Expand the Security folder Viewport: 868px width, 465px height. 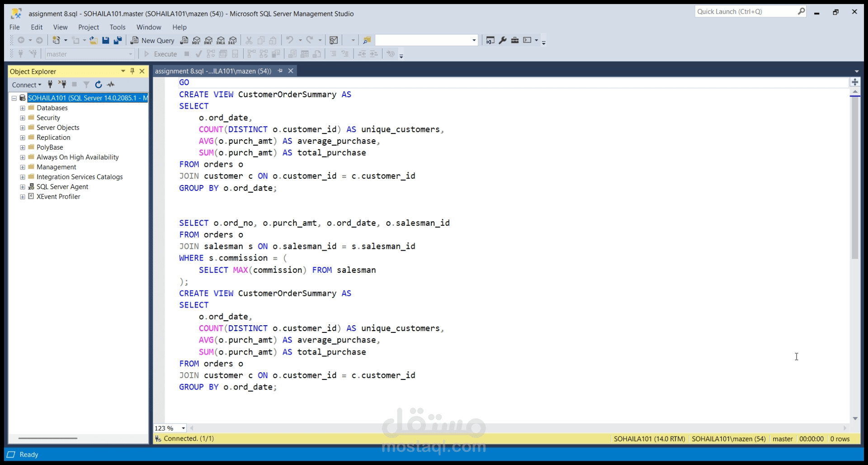pos(23,118)
